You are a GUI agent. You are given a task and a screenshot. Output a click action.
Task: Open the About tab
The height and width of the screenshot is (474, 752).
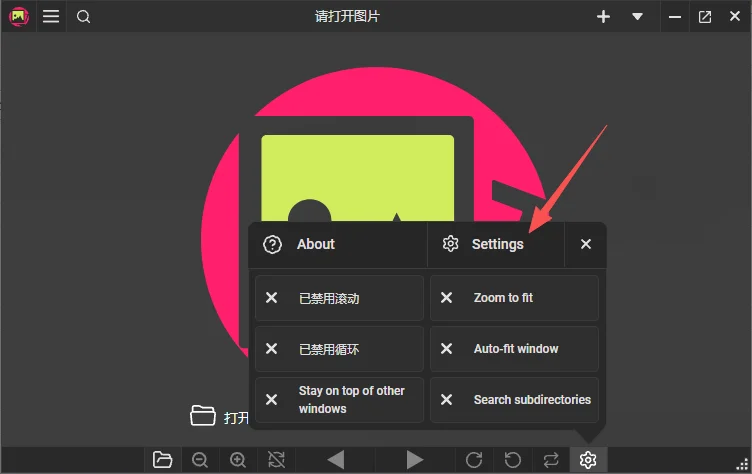[338, 244]
